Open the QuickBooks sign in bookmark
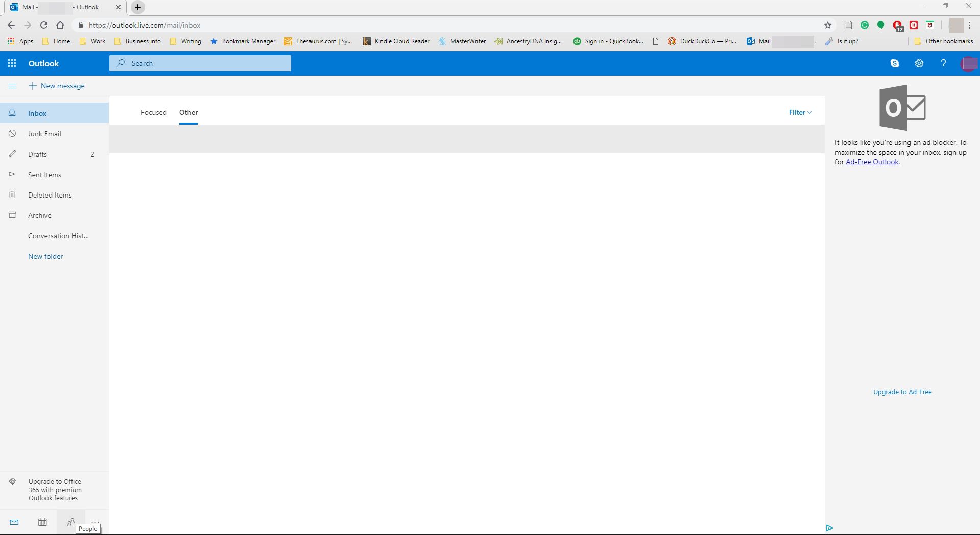The width and height of the screenshot is (980, 535). [608, 41]
